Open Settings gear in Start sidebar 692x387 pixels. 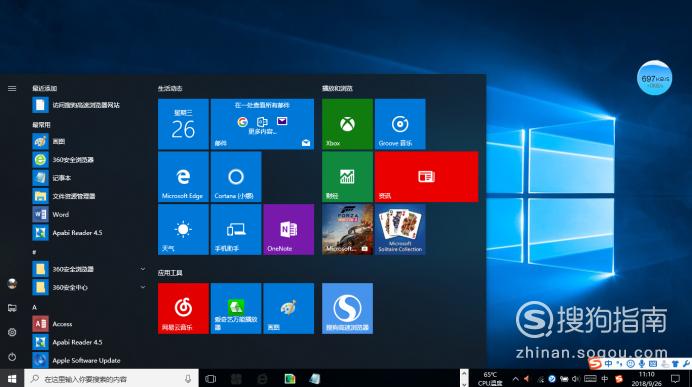tap(12, 332)
